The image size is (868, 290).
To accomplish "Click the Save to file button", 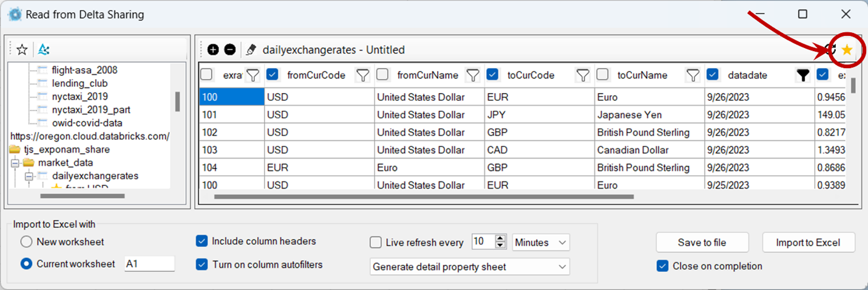I will click(x=702, y=243).
